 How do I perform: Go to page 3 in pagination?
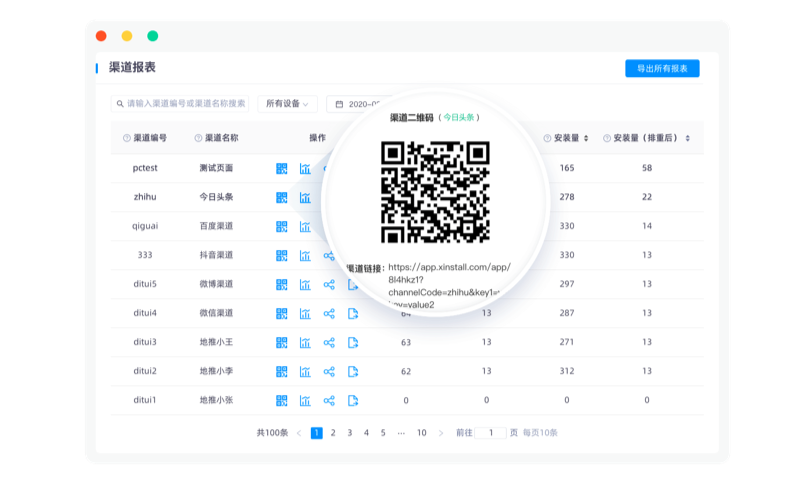[x=349, y=433]
